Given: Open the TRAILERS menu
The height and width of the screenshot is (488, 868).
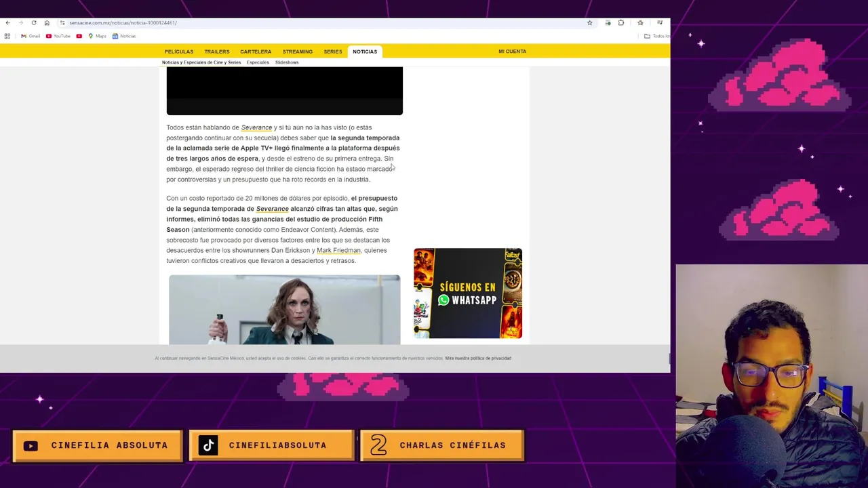Looking at the screenshot, I should pos(217,52).
